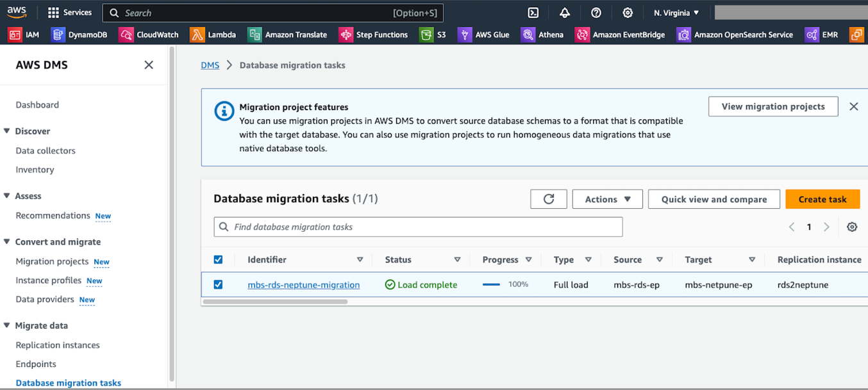Go to DMS breadcrumb link
The image size is (868, 390).
[210, 65]
